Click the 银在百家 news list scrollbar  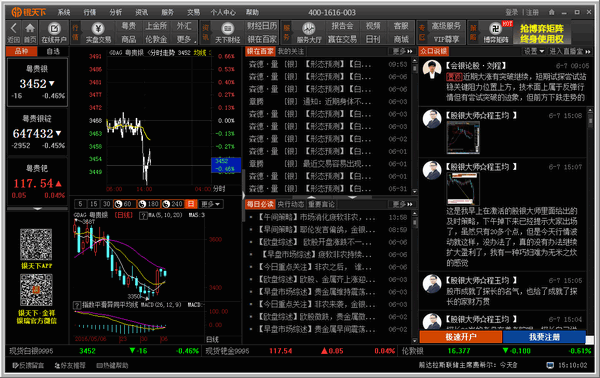414,126
